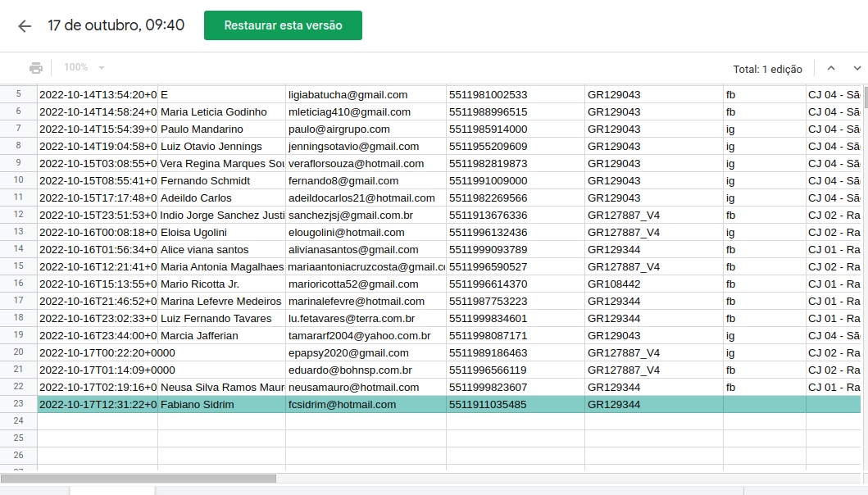Image resolution: width=868 pixels, height=495 pixels.
Task: Click cell Eloisa Ugolini
Action: point(221,232)
